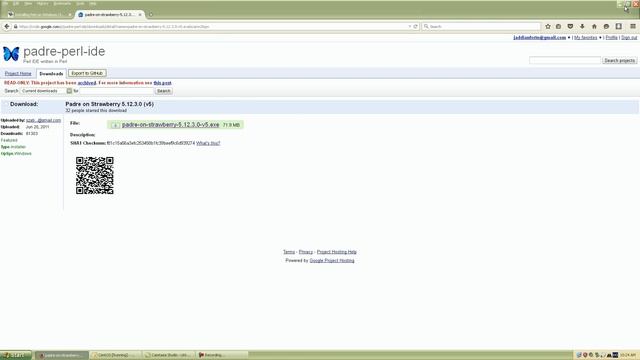Click the Sign out link

click(x=629, y=38)
